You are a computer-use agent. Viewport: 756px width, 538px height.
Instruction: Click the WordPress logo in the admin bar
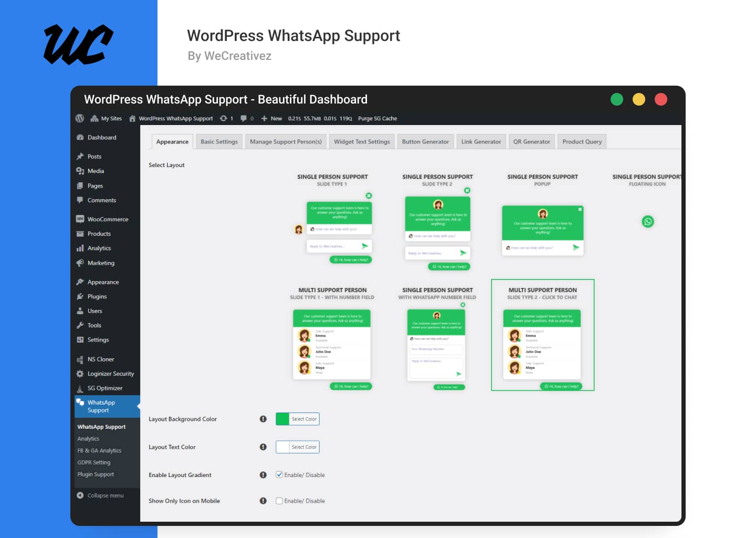tap(80, 118)
